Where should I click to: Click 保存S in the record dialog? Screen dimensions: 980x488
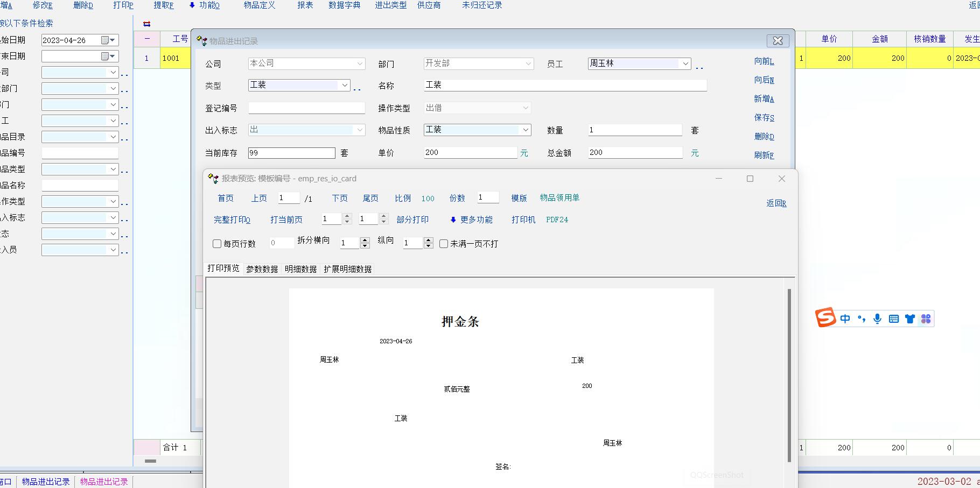coord(764,118)
